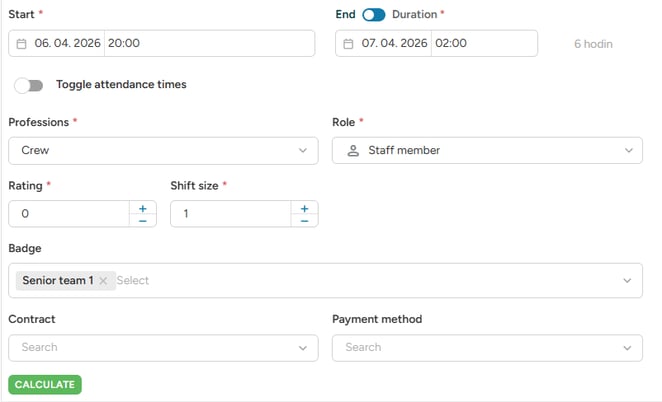Increase Shift size with the plus icon

tap(304, 208)
